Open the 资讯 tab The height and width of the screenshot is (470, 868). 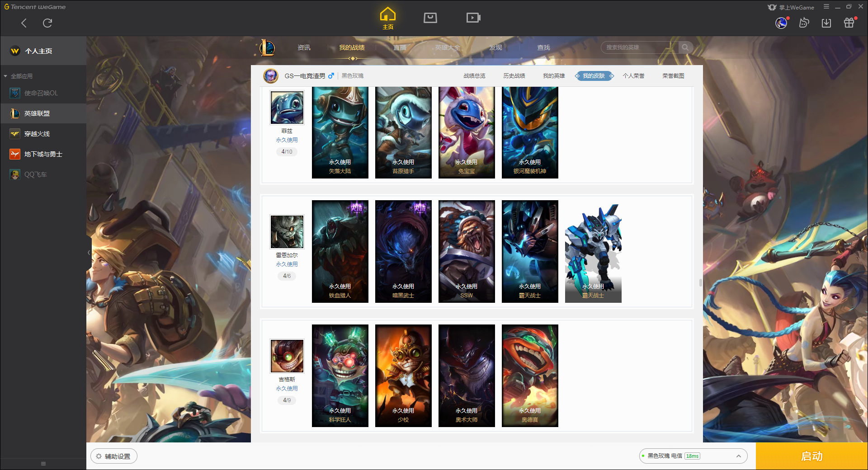click(304, 47)
